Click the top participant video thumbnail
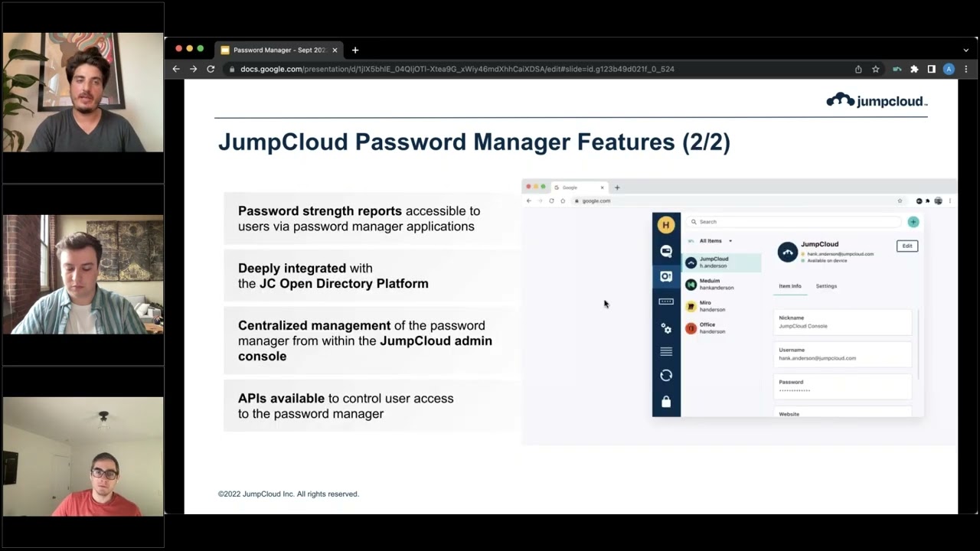This screenshot has width=980, height=551. [x=83, y=92]
